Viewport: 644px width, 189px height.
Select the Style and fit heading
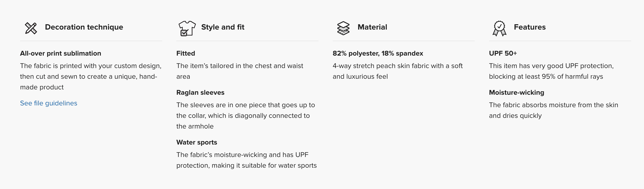[223, 27]
